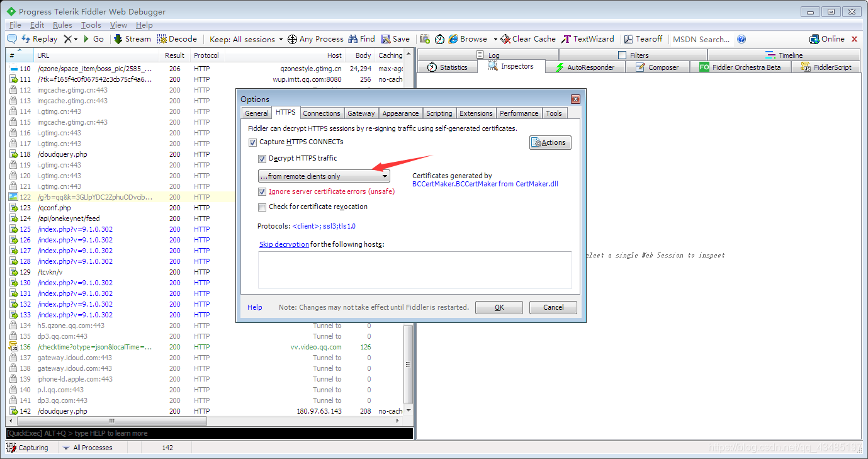Click All Processes filter in status bar
Screen dimensions: 868x459
coord(87,448)
